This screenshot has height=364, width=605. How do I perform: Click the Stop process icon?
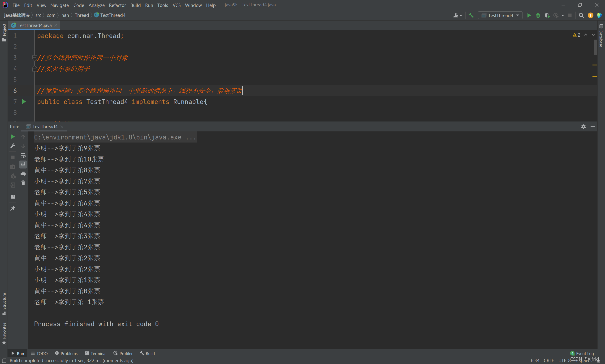pos(13,156)
